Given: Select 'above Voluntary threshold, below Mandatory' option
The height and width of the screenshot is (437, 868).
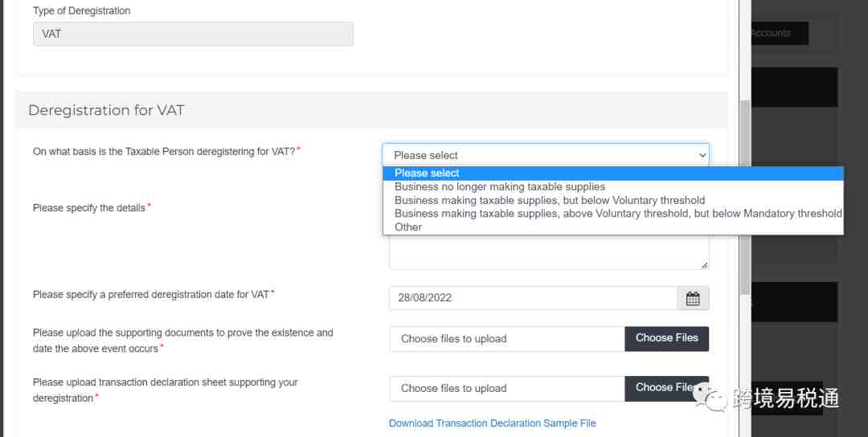Looking at the screenshot, I should point(617,214).
